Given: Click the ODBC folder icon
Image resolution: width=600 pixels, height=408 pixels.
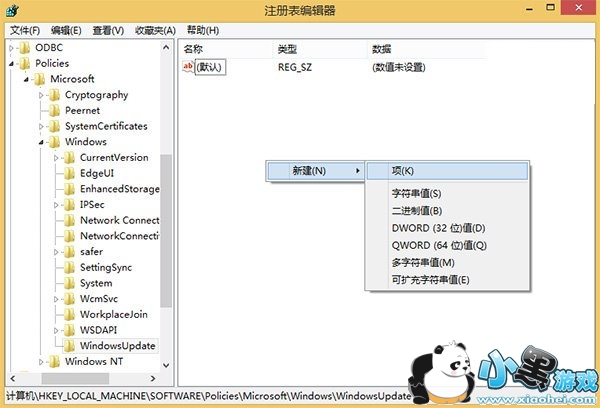Looking at the screenshot, I should [25, 48].
